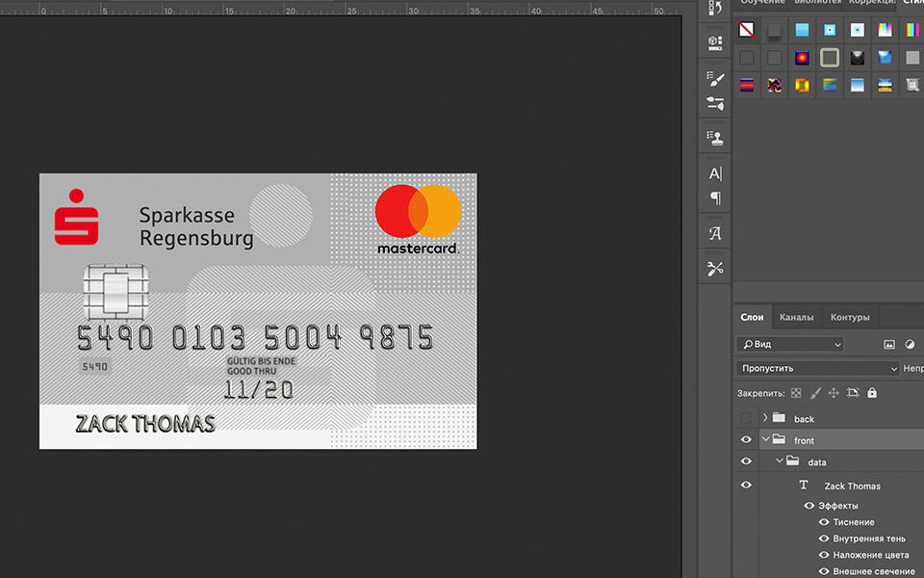Apply the None style with red slash
The image size is (924, 578).
[747, 30]
